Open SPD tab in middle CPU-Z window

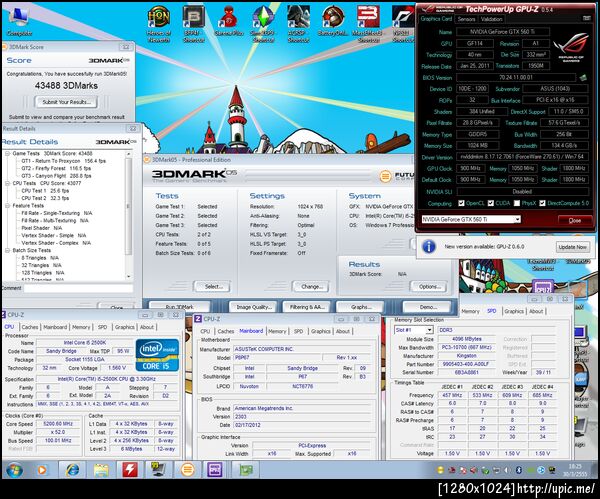(298, 331)
